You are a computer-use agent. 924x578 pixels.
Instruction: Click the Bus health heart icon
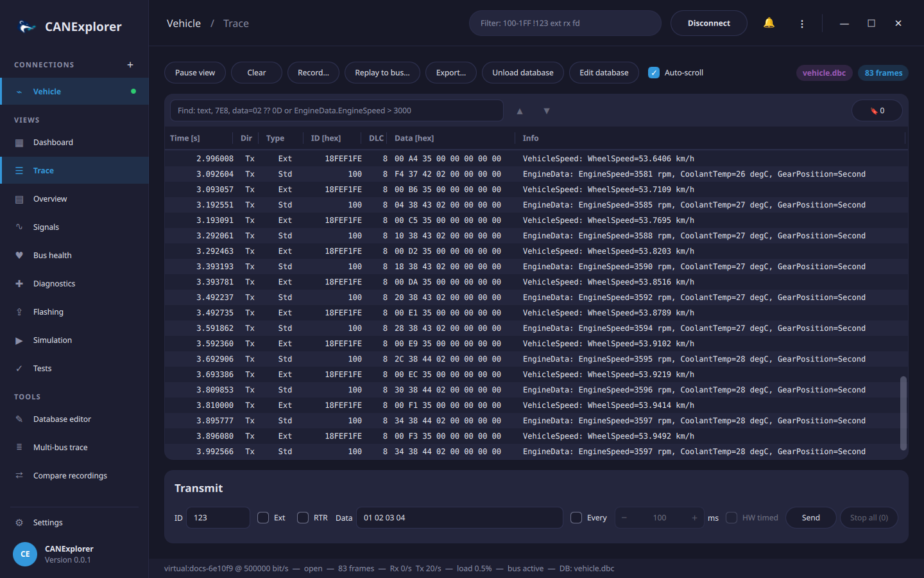pos(19,256)
